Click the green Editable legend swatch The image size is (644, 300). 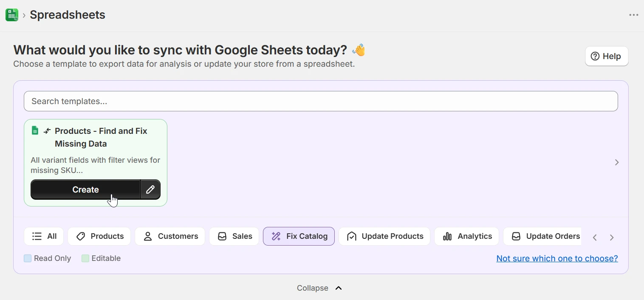tap(85, 258)
